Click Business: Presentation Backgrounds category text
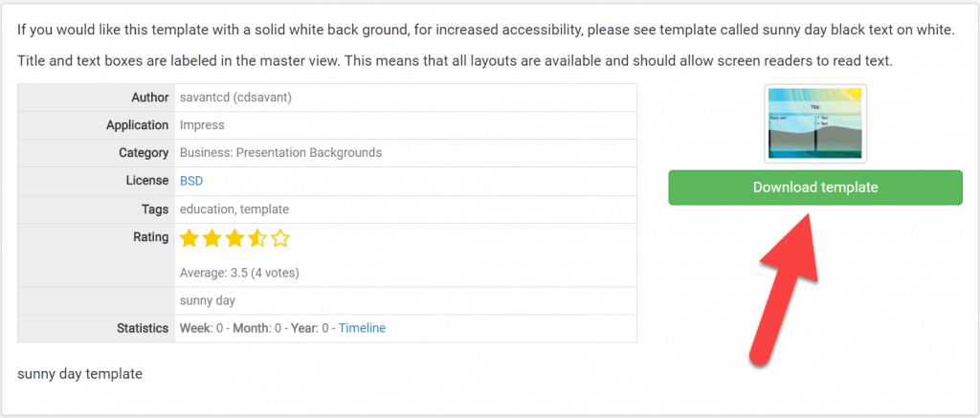The height and width of the screenshot is (418, 980). tap(280, 153)
